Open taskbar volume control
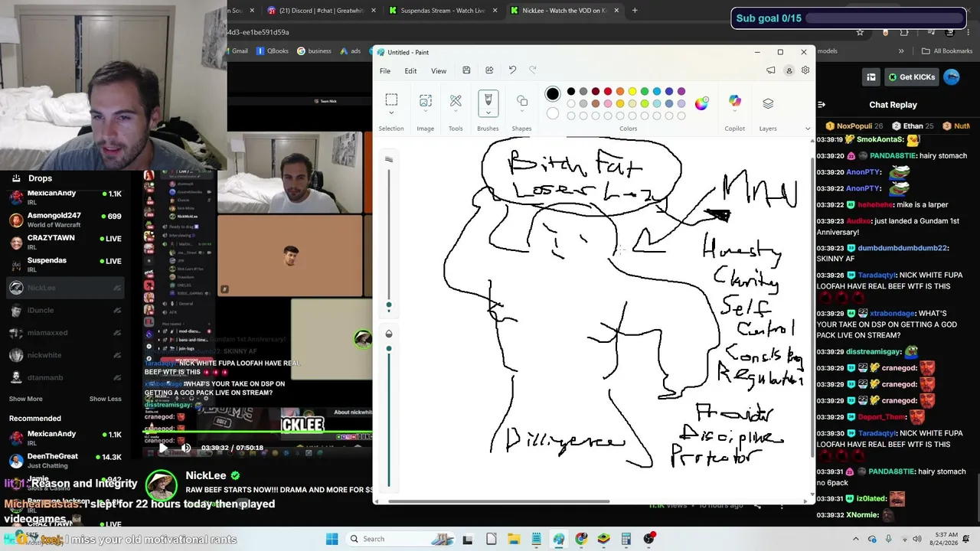The width and height of the screenshot is (980, 551). coord(916,539)
